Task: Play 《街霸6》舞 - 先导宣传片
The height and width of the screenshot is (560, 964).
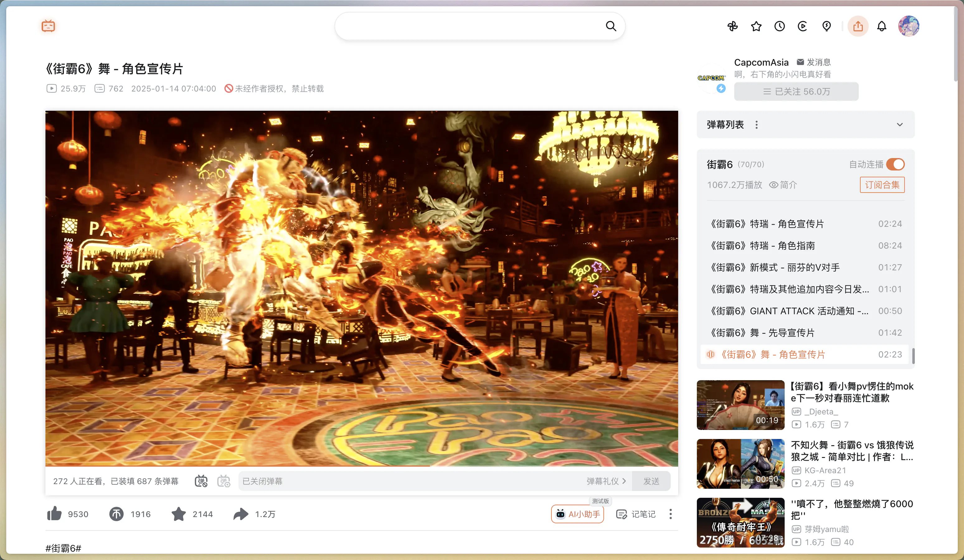Action: point(805,333)
